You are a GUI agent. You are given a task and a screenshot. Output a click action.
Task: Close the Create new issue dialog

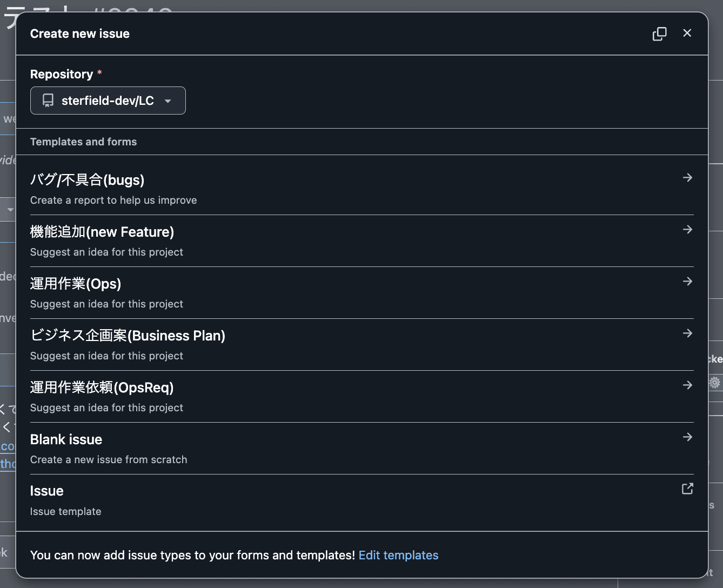click(687, 34)
